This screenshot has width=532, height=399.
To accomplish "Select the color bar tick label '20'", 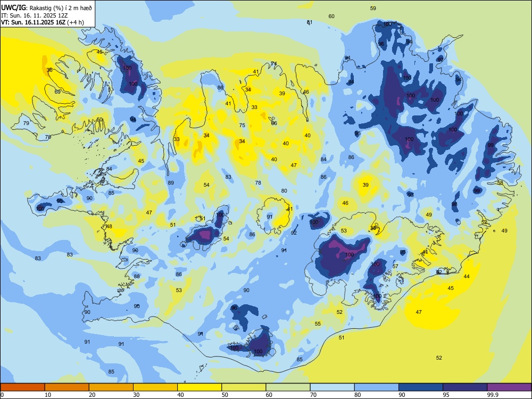I will 92,395.
